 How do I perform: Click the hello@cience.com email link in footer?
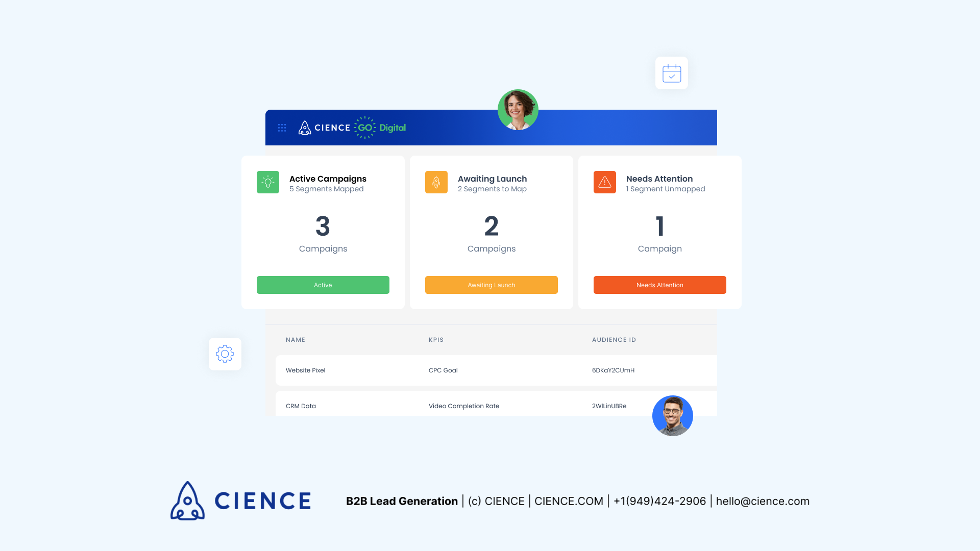[763, 501]
